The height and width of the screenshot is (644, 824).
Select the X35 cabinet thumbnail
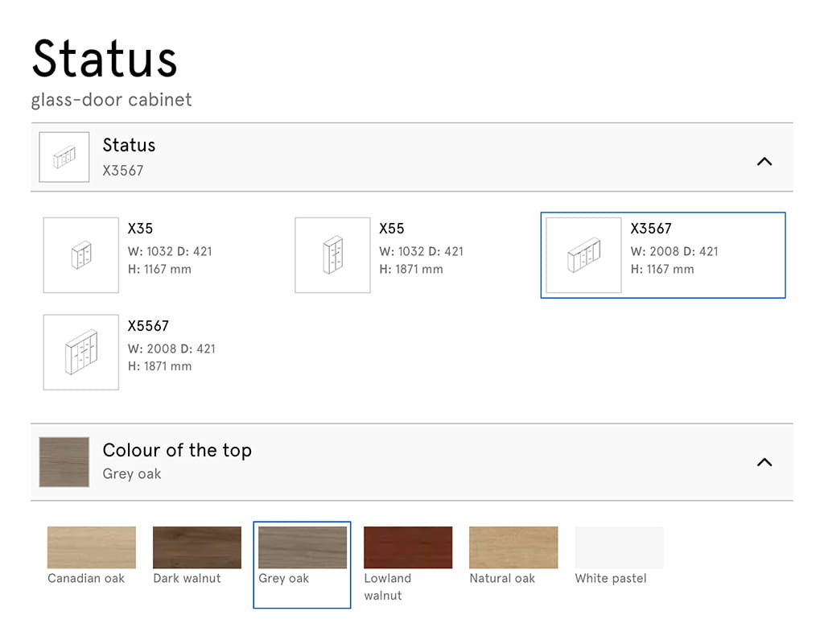[x=81, y=255]
